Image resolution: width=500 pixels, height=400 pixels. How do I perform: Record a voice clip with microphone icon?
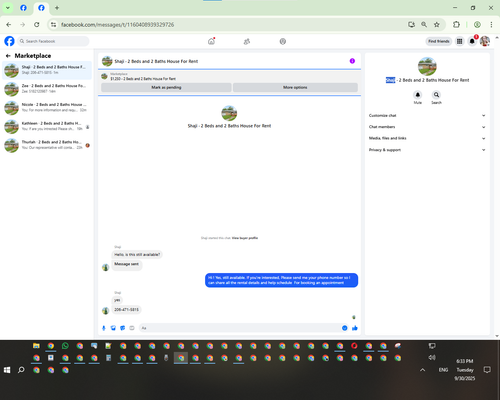click(x=104, y=328)
